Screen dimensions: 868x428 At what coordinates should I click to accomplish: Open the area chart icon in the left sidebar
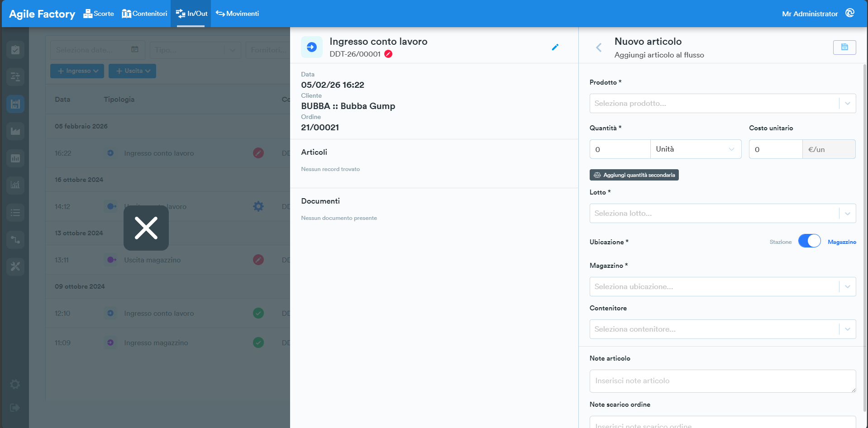pyautogui.click(x=15, y=131)
